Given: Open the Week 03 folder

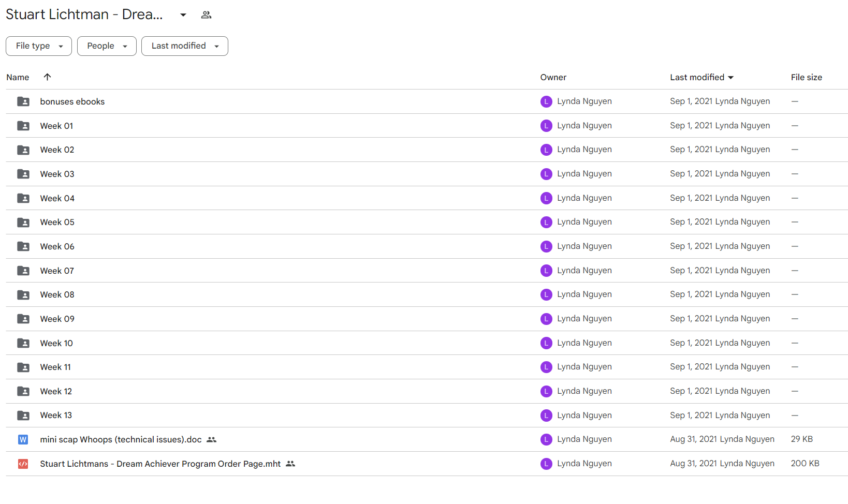Looking at the screenshot, I should coord(57,174).
